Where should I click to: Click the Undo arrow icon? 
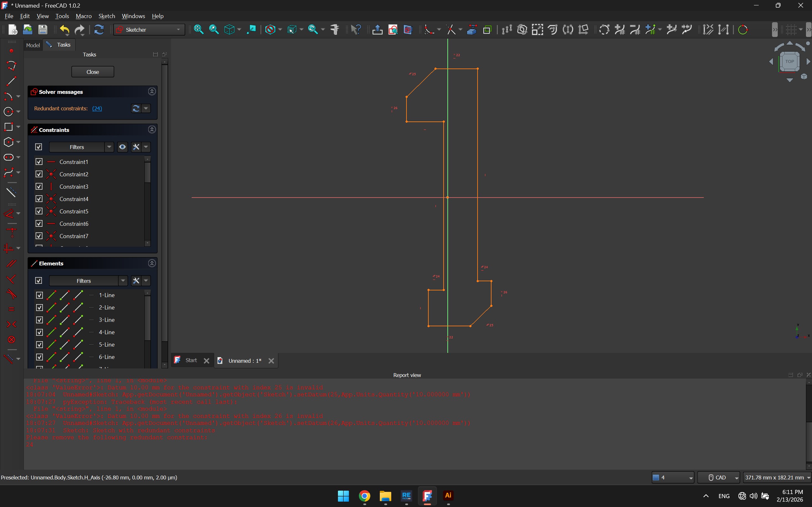64,29
